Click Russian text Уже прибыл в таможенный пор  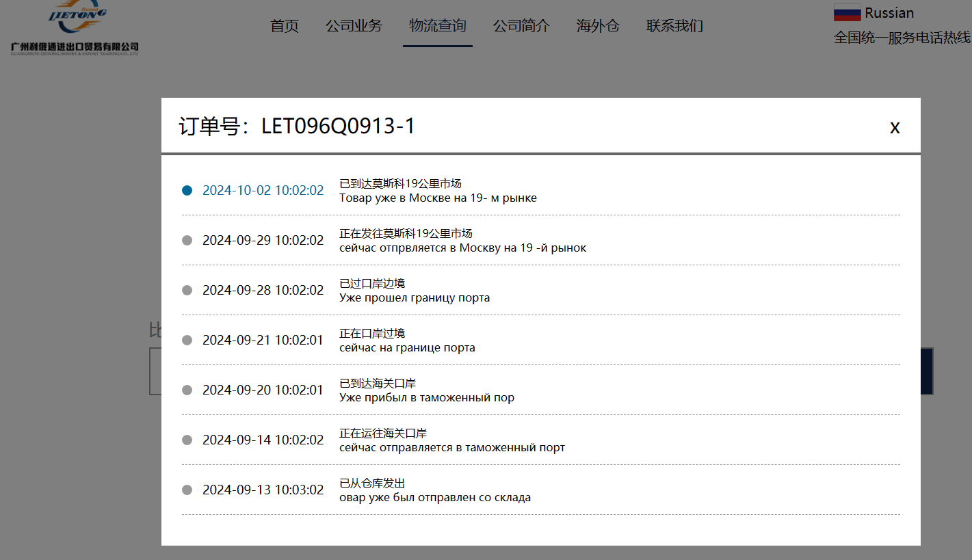(427, 398)
